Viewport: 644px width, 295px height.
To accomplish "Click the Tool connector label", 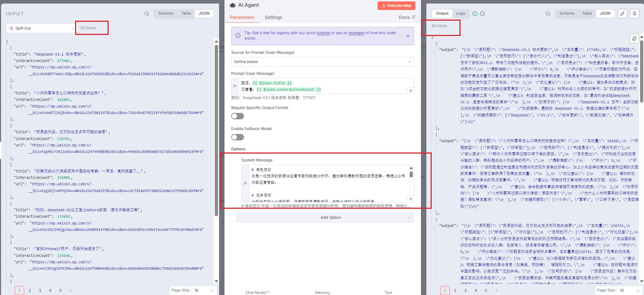I will coord(388,293).
